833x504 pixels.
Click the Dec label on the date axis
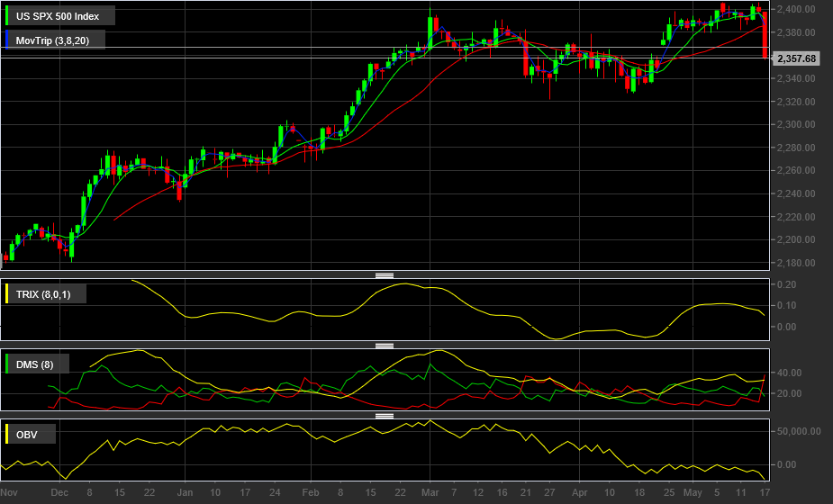pyautogui.click(x=59, y=492)
